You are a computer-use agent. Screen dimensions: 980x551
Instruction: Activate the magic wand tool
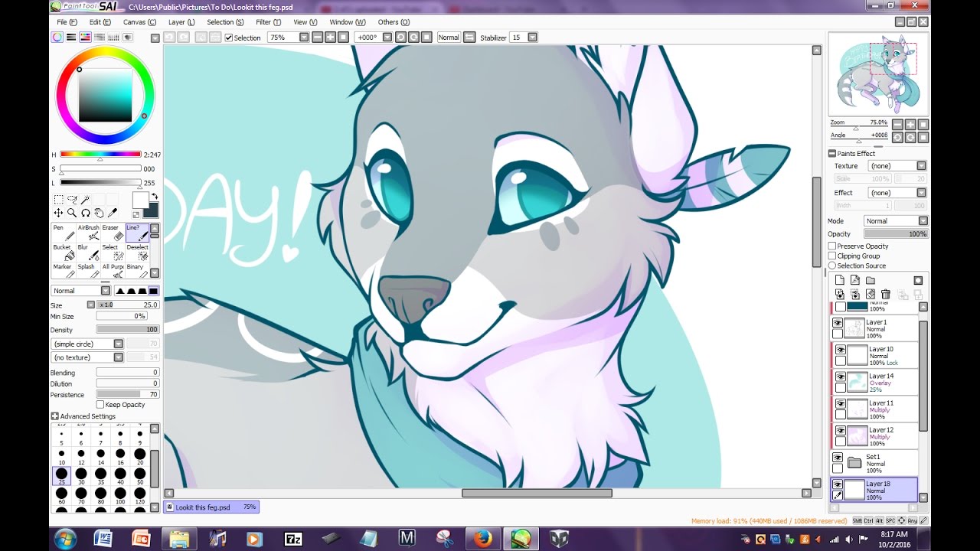click(86, 200)
